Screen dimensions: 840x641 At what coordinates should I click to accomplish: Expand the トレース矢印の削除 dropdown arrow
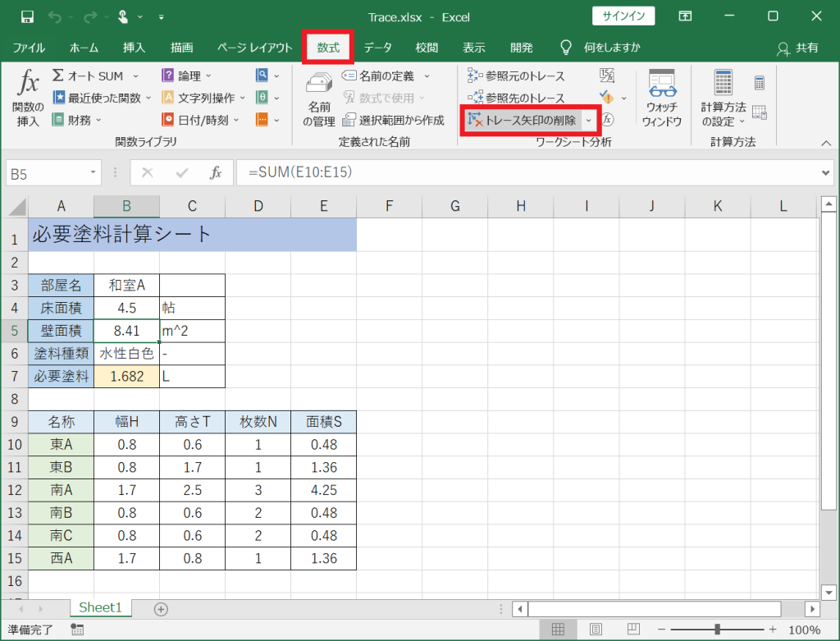[589, 120]
